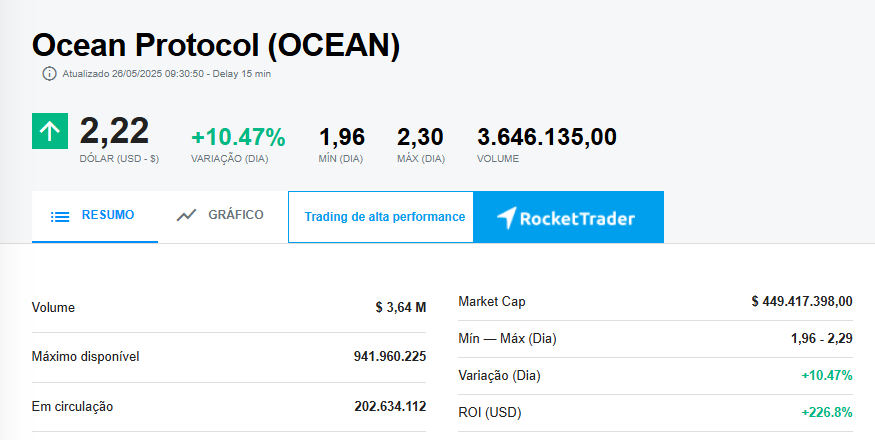Click the 2,30 daily maximum value
The height and width of the screenshot is (440, 875).
click(420, 137)
